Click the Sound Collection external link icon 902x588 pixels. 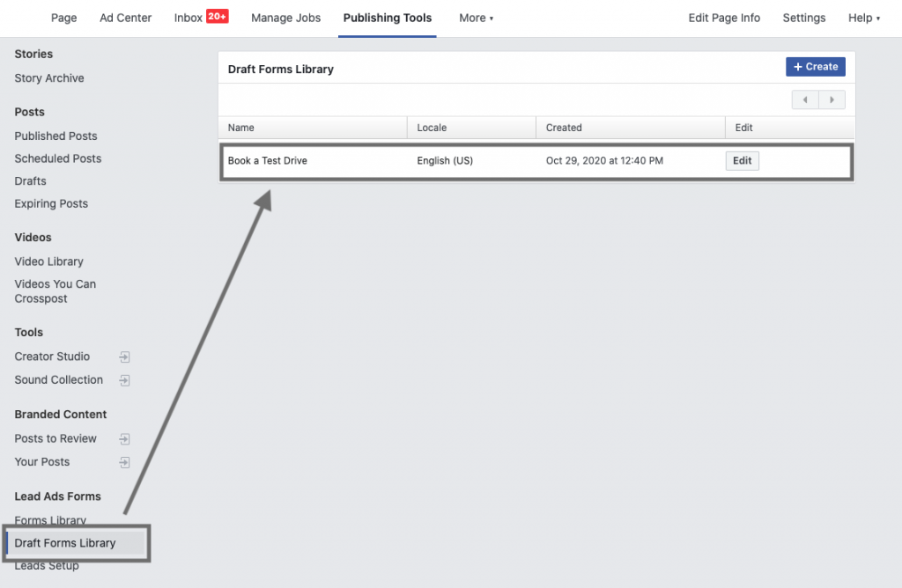pyautogui.click(x=124, y=380)
